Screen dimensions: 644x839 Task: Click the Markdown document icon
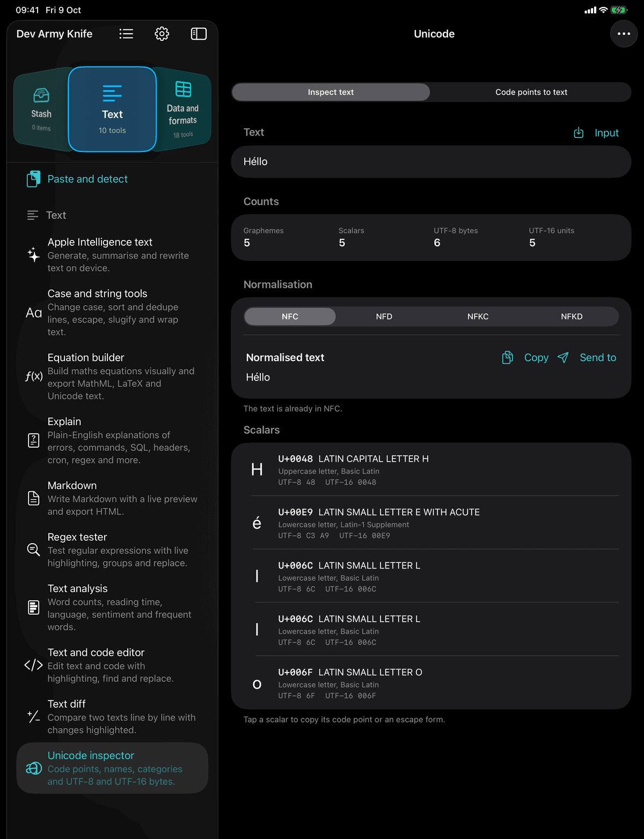click(33, 498)
